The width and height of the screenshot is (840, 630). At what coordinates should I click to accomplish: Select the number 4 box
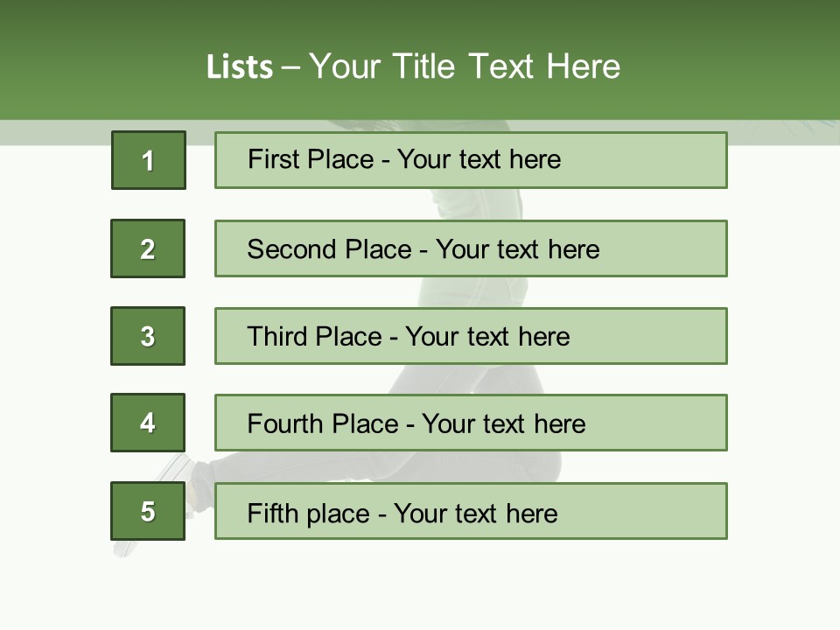point(148,423)
